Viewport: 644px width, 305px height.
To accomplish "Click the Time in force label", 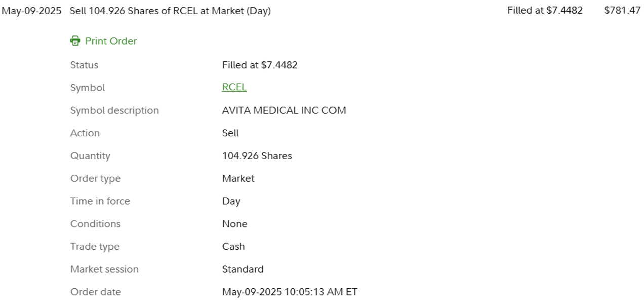I will coord(100,201).
